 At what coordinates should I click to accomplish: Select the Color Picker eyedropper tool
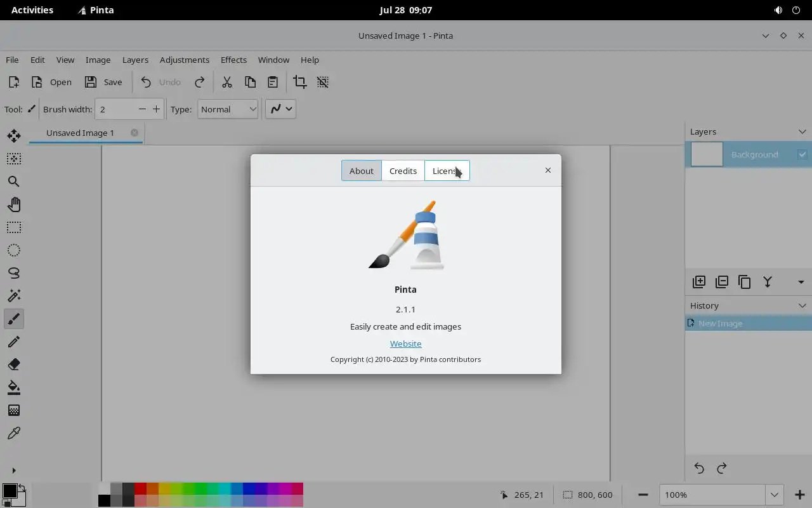[14, 433]
